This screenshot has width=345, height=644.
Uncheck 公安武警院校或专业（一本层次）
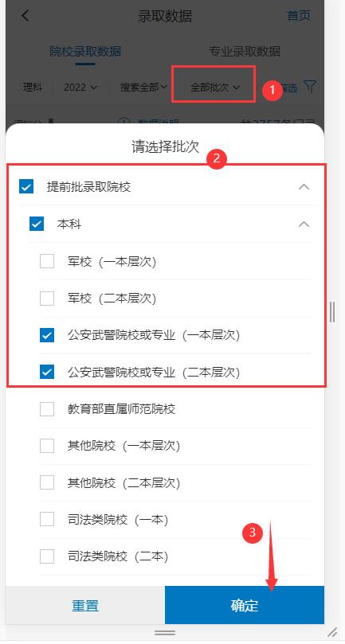47,335
